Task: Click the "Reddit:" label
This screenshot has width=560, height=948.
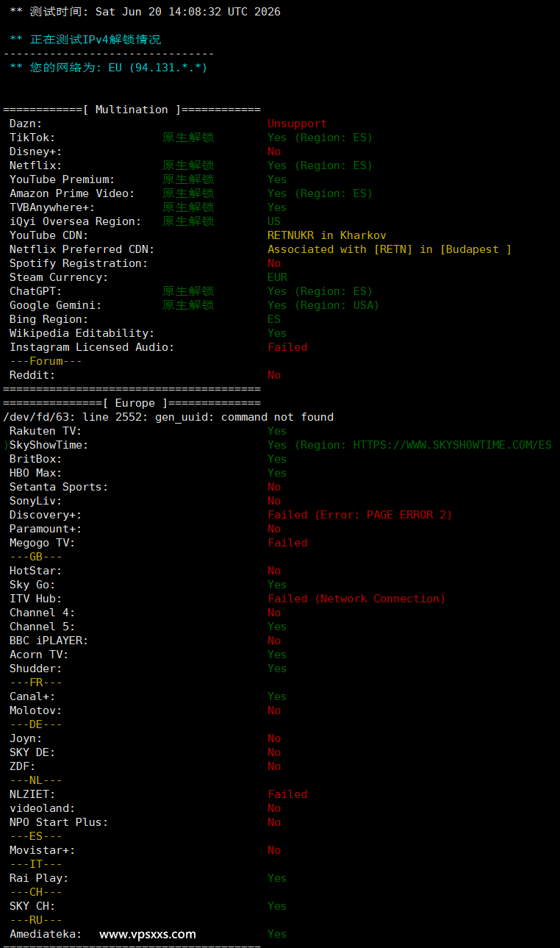Action: pos(32,375)
